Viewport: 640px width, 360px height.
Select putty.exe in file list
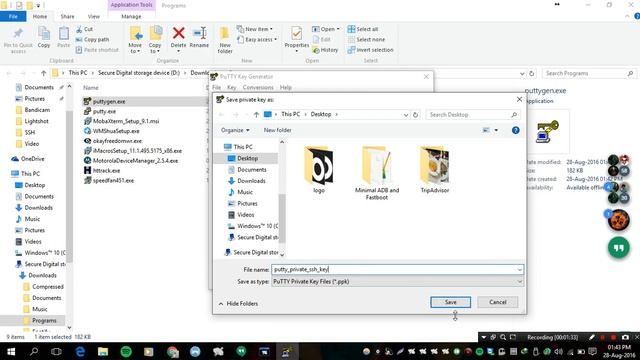[x=104, y=111]
